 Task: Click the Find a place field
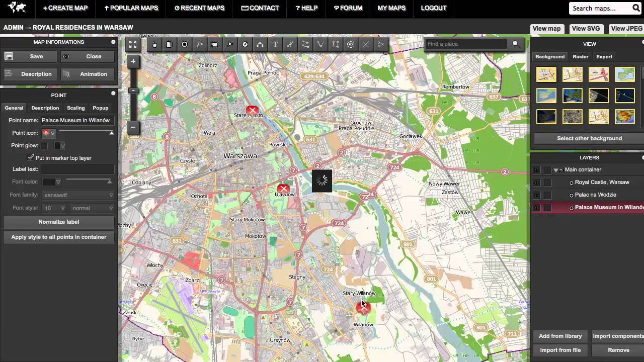(x=466, y=44)
